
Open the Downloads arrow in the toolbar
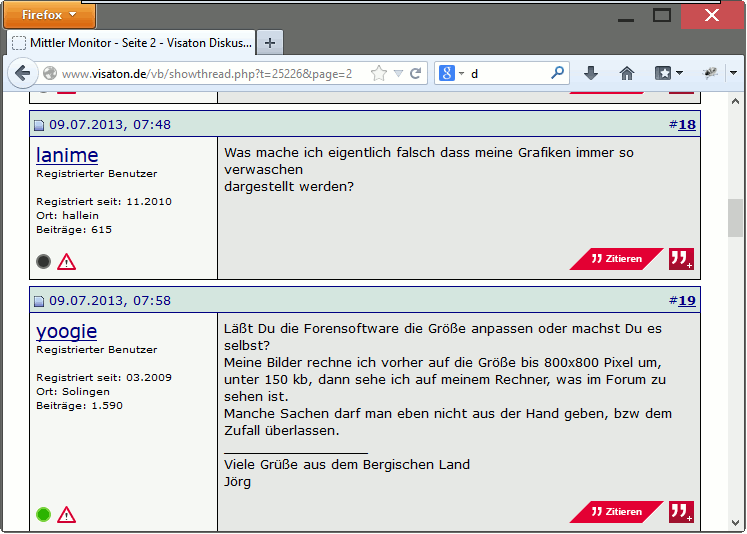pos(591,73)
